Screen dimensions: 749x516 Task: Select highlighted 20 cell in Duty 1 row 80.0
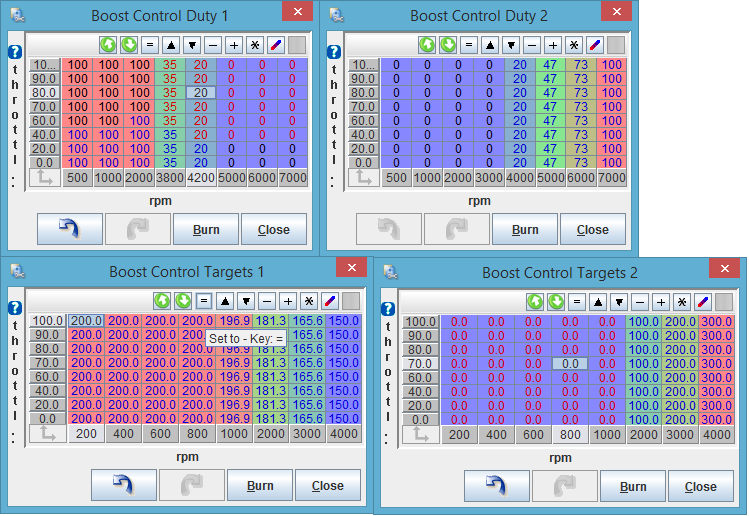pos(201,92)
